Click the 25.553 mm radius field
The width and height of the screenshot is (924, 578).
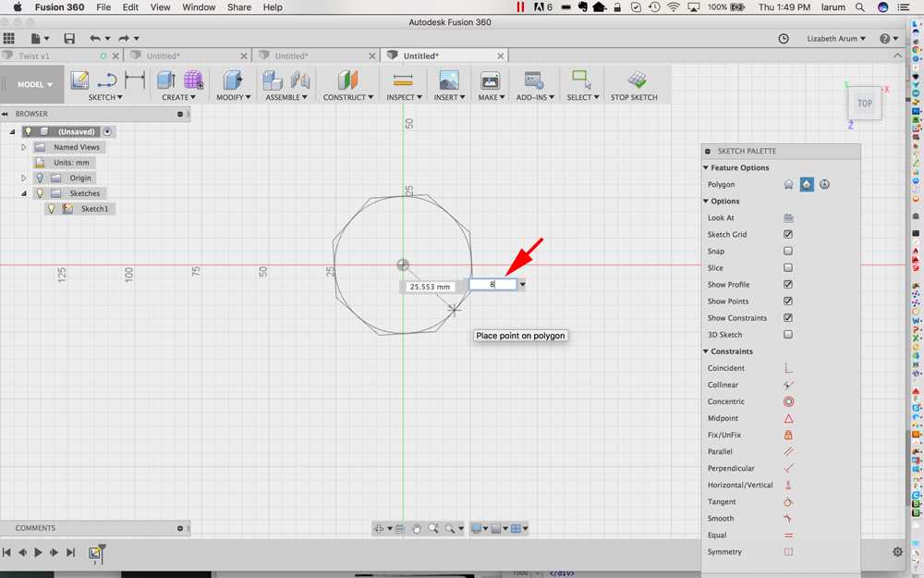click(430, 287)
